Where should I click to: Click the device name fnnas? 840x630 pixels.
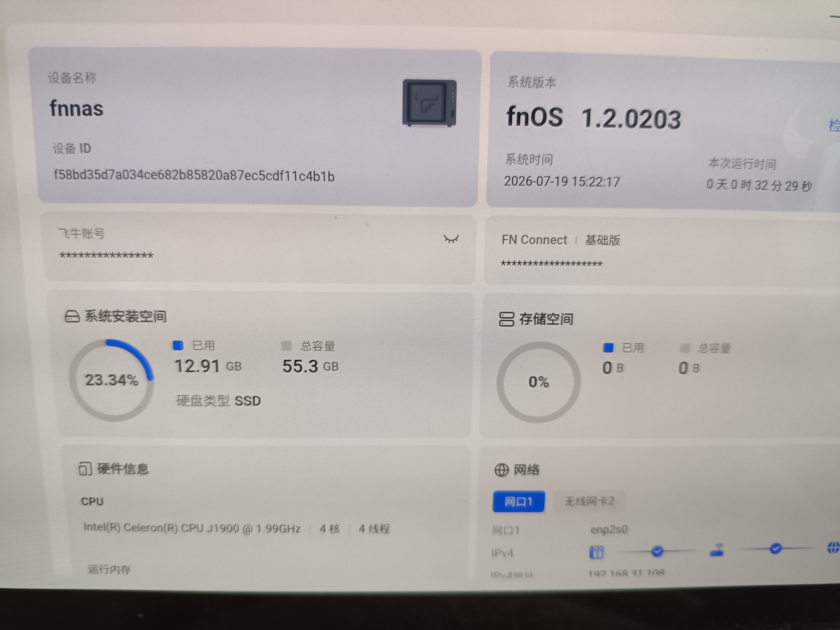click(x=76, y=109)
